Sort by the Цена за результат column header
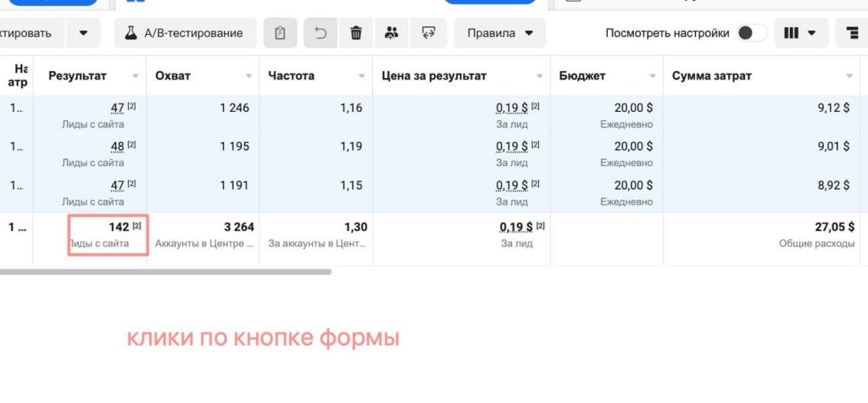Viewport: 868px width, 403px height. [x=433, y=75]
